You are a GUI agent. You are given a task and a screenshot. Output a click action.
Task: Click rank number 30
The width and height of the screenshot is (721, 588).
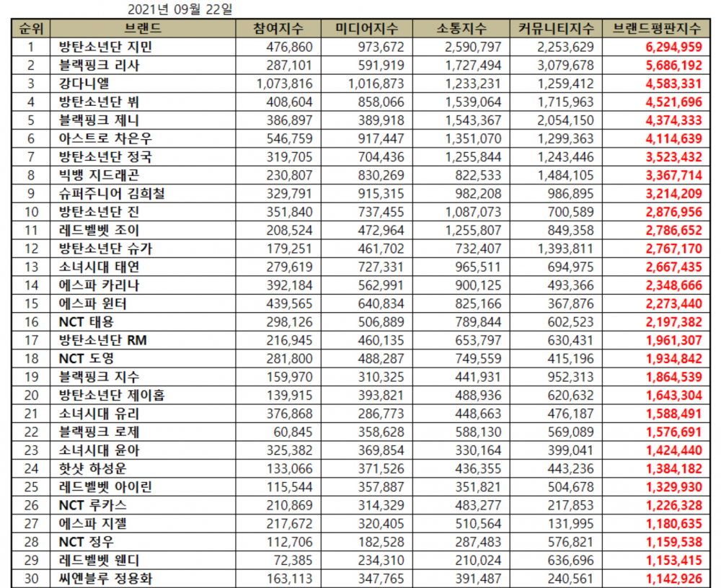coord(31,579)
